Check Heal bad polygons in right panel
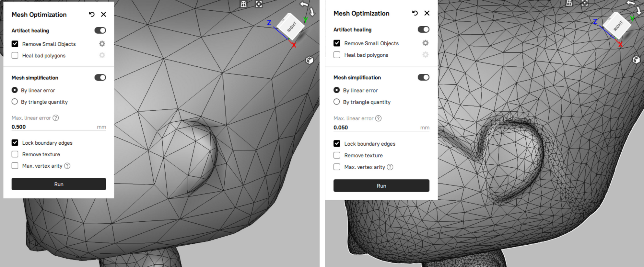Screen dimensions: 644x267 click(x=337, y=55)
